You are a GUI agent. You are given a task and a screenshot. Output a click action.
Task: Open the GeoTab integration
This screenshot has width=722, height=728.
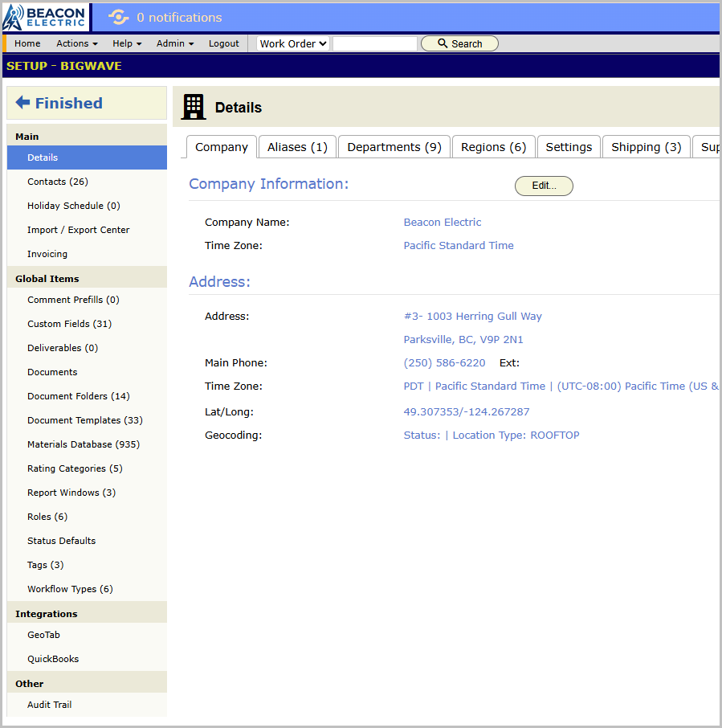(x=87, y=635)
